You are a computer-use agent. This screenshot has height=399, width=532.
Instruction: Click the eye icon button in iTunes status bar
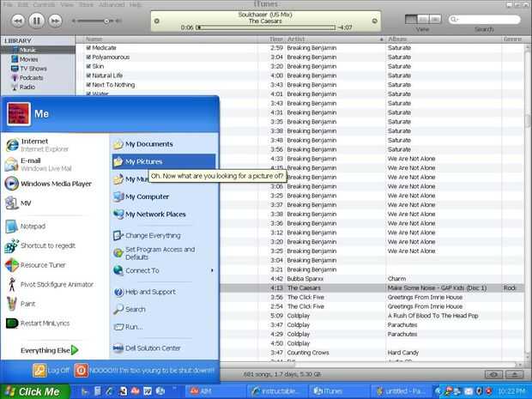[493, 375]
